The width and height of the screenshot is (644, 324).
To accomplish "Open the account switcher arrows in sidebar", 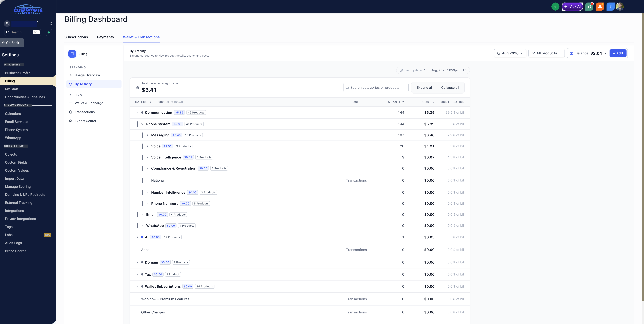I will [x=51, y=24].
